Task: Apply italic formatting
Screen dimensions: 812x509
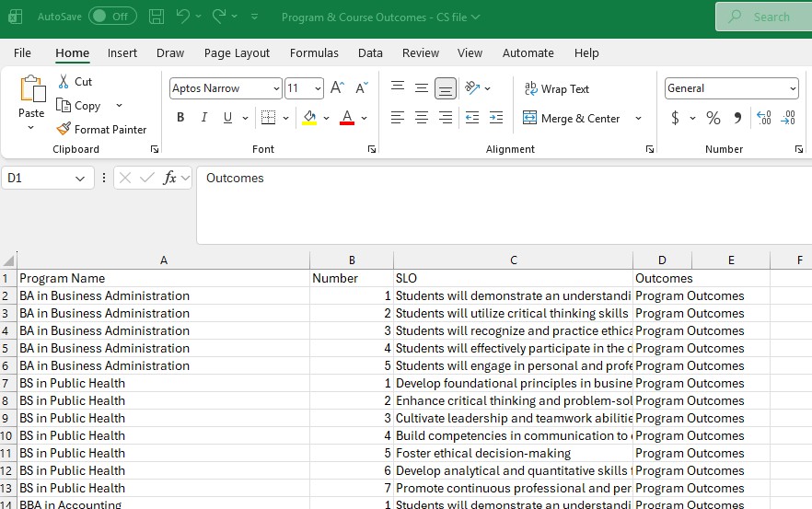Action: 204,118
